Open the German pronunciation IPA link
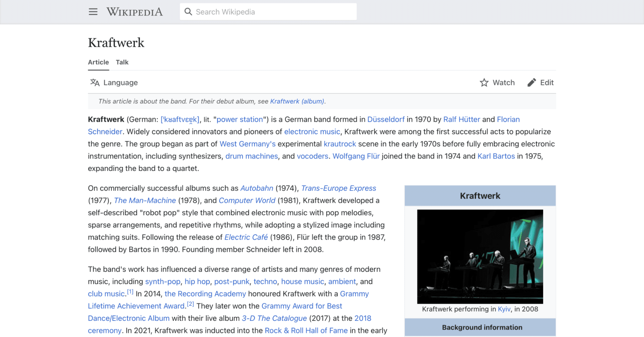 [x=180, y=119]
